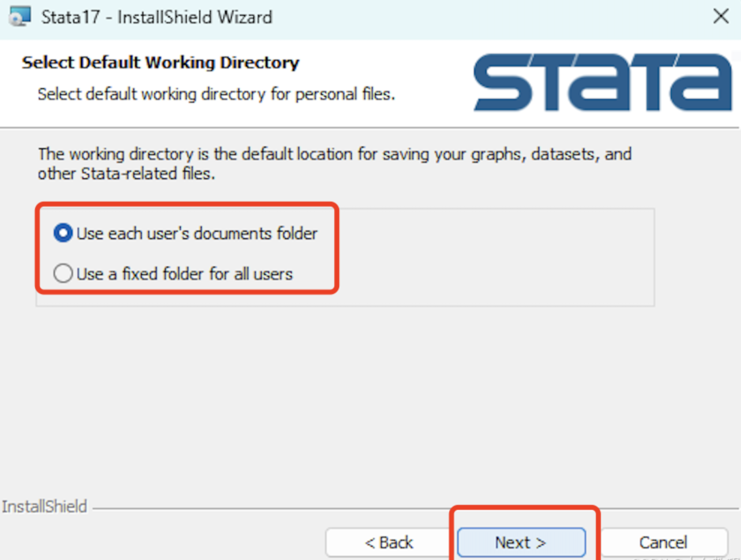The image size is (741, 560).
Task: Click the "Select Default Working Directory" heading
Action: pos(160,62)
